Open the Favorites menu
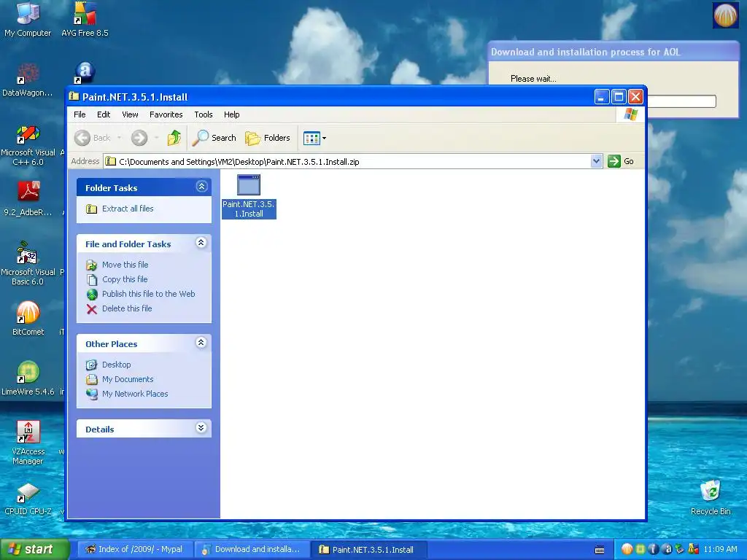This screenshot has height=560, width=747. [x=166, y=114]
